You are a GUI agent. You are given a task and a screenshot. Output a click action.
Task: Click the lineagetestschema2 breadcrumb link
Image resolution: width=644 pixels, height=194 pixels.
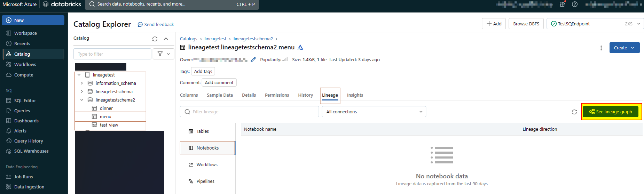(x=253, y=39)
